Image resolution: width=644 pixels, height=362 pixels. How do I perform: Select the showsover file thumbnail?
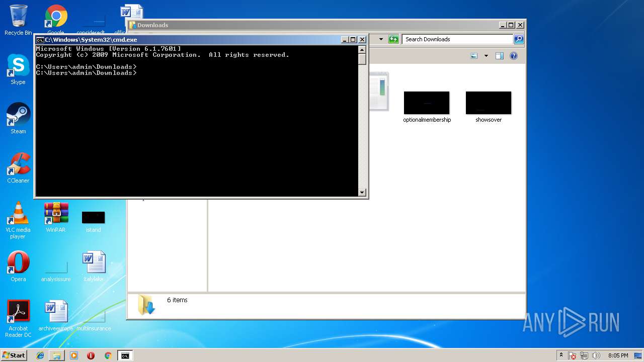coord(489,103)
